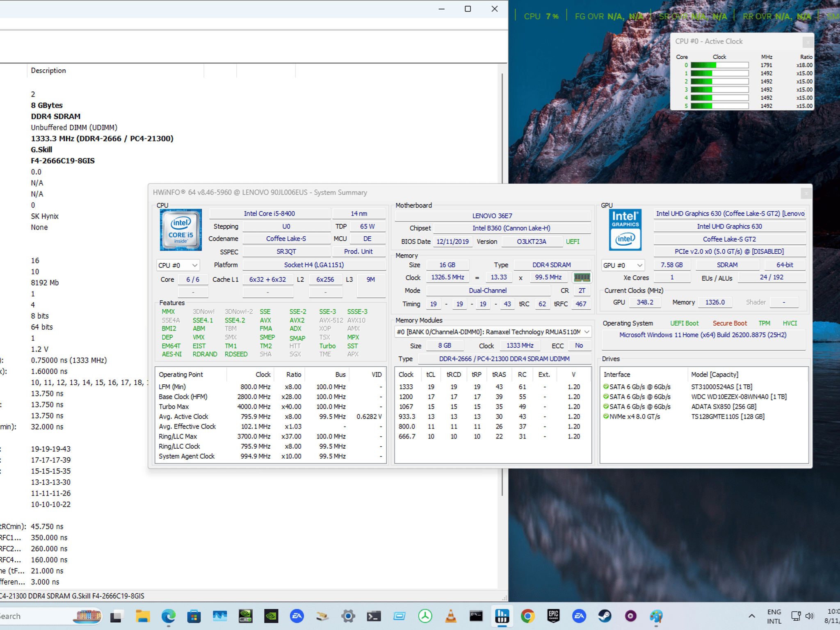Open the taskbar terminal icon beside Settings gear

tap(374, 616)
